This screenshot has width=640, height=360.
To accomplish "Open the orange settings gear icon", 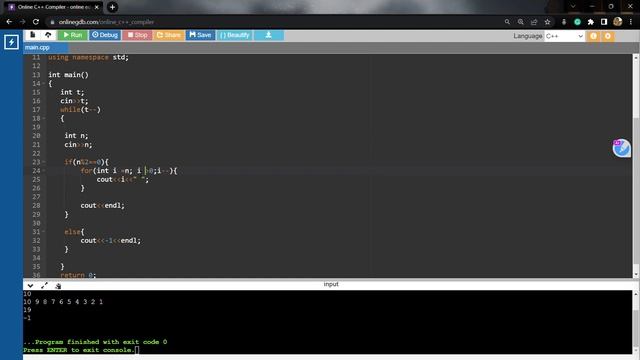I will tap(608, 36).
